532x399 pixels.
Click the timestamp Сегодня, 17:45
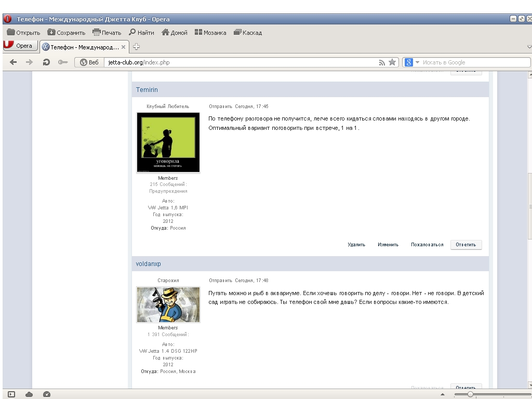pos(251,106)
